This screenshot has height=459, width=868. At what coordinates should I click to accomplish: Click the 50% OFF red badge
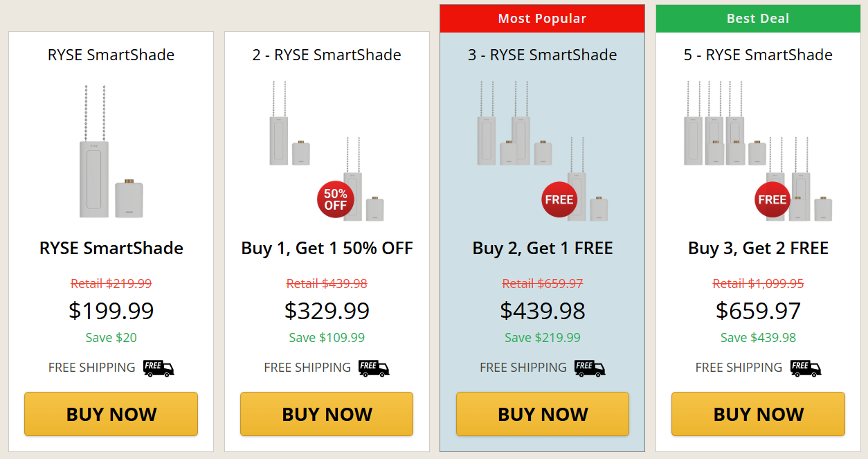tap(335, 199)
